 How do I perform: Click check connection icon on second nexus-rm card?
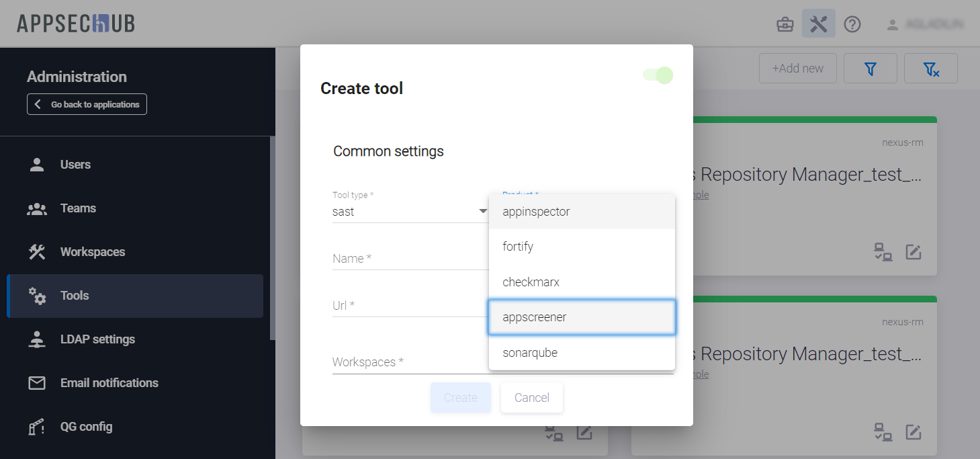(883, 431)
